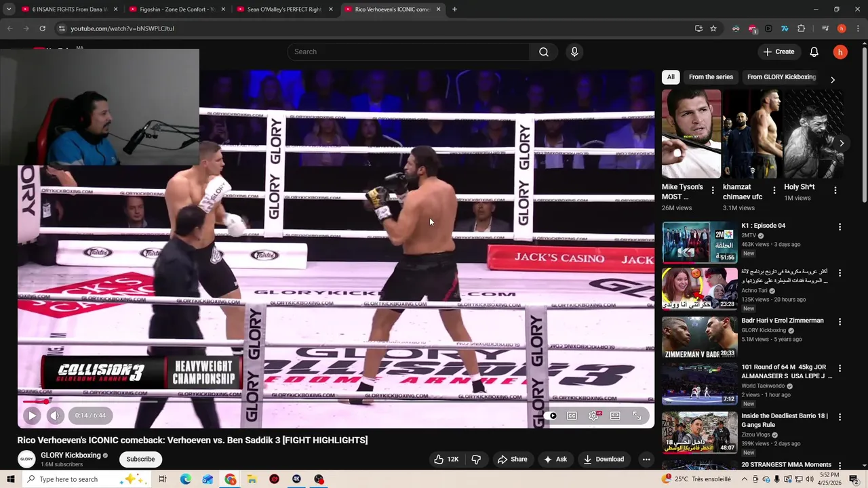
Task: Open the Extensions puzzle icon
Action: pyautogui.click(x=801, y=28)
